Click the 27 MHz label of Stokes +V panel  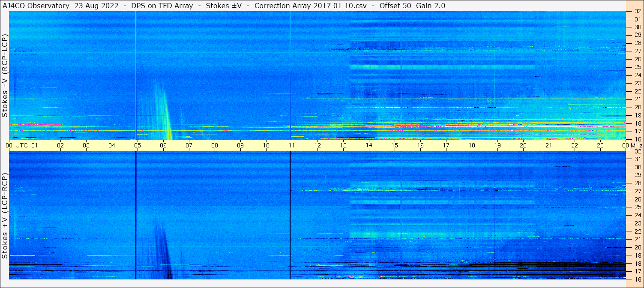(638, 191)
